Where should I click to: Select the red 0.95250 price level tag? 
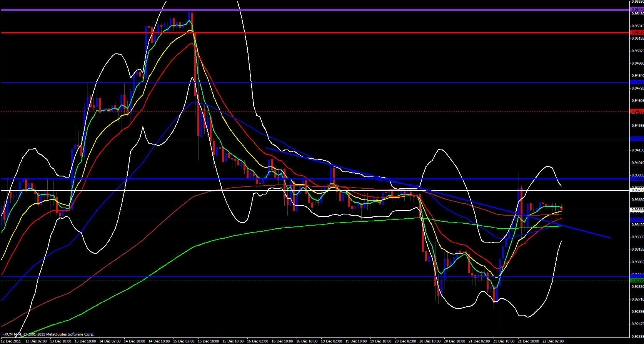[x=637, y=33]
